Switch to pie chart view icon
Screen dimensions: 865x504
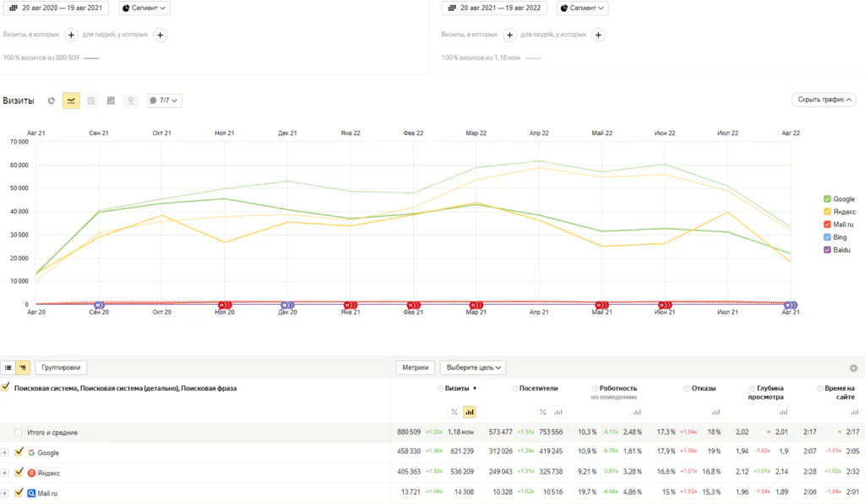coord(52,101)
